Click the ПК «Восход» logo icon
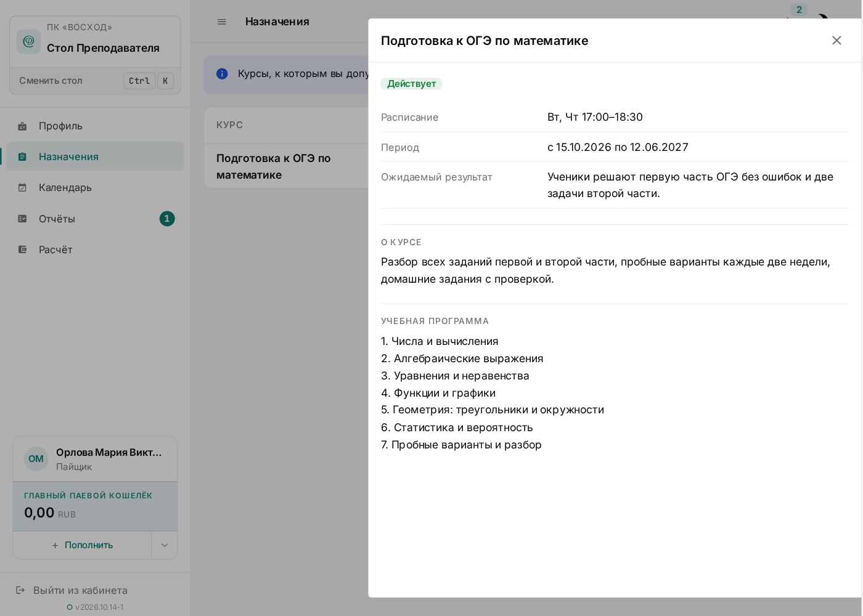This screenshot has height=616, width=863. click(28, 41)
